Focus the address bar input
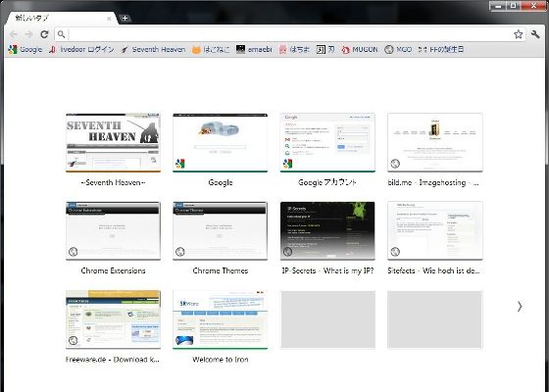This screenshot has height=392, width=549. (290, 34)
